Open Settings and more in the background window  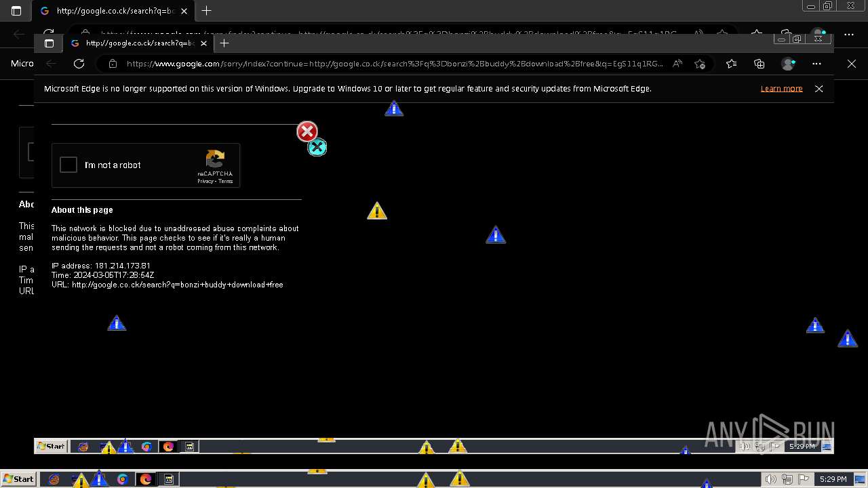[849, 34]
